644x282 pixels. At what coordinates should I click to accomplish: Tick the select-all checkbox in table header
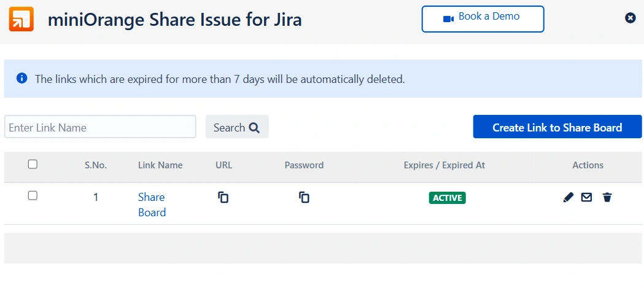click(x=33, y=164)
